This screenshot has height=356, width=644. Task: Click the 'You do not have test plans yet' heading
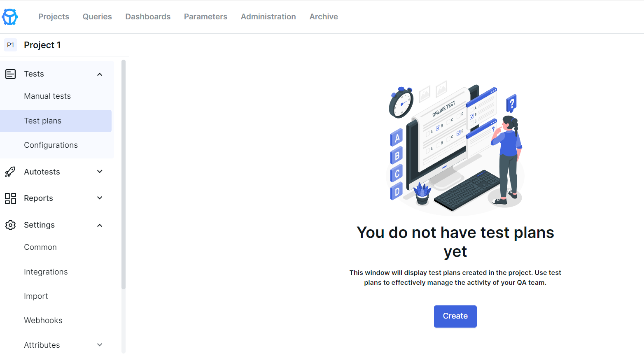pos(455,242)
